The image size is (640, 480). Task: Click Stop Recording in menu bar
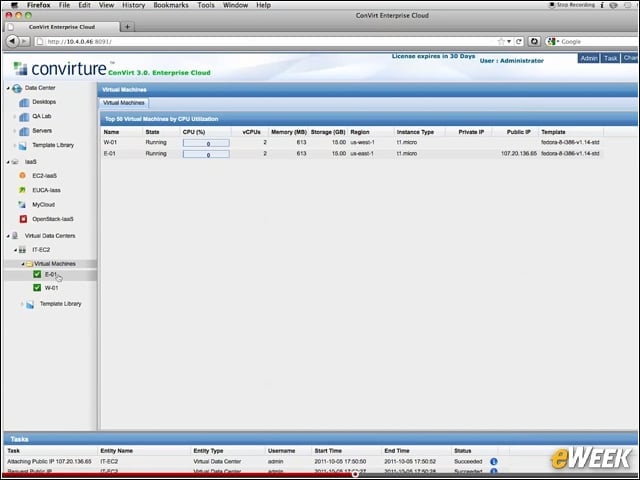(x=572, y=5)
